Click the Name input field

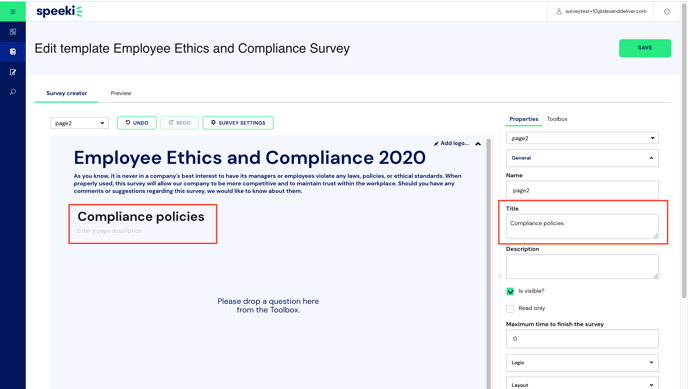tap(582, 190)
